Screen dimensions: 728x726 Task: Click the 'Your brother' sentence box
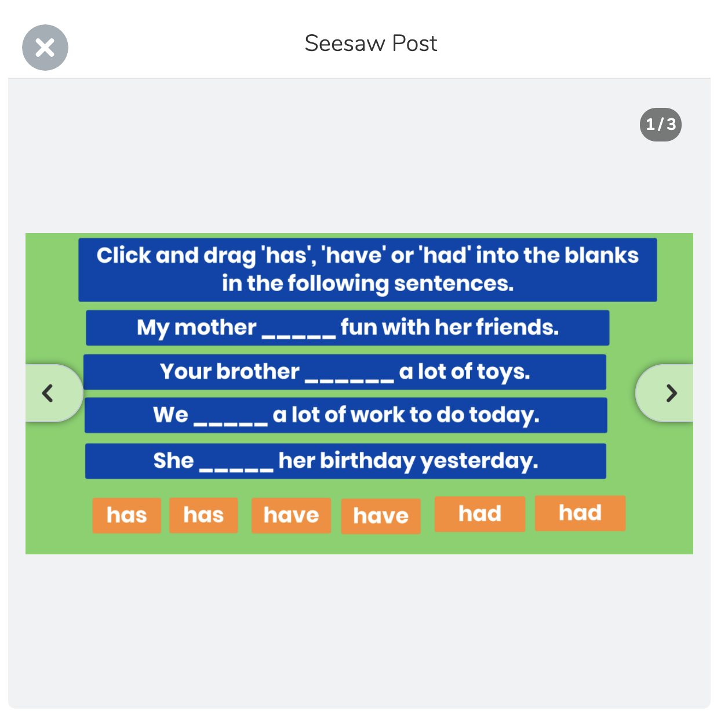(x=345, y=372)
